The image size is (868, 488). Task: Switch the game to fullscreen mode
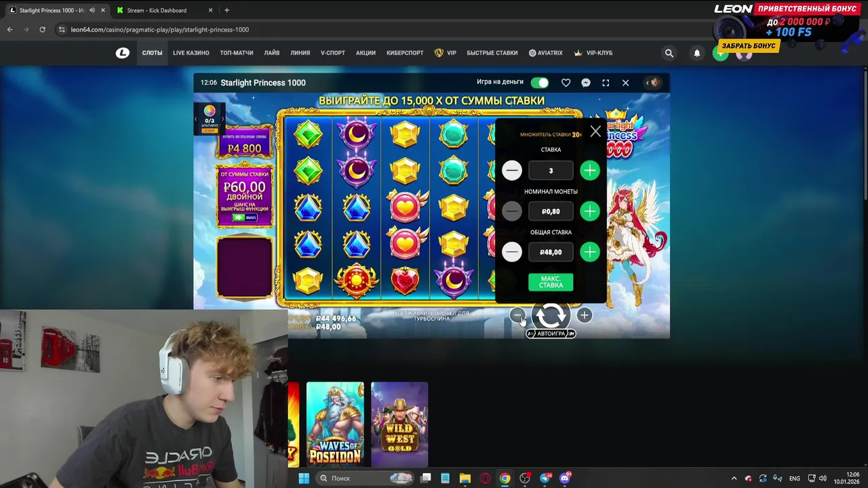(x=606, y=83)
